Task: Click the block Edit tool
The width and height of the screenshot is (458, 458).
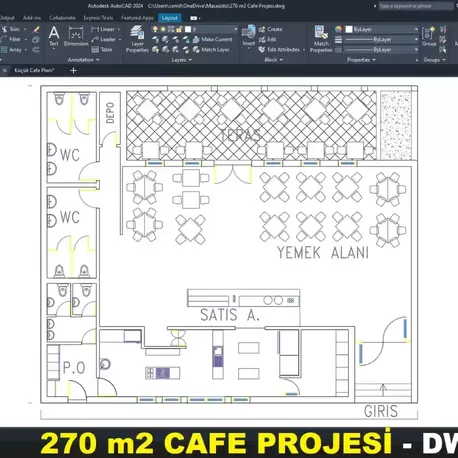Action: pos(268,39)
